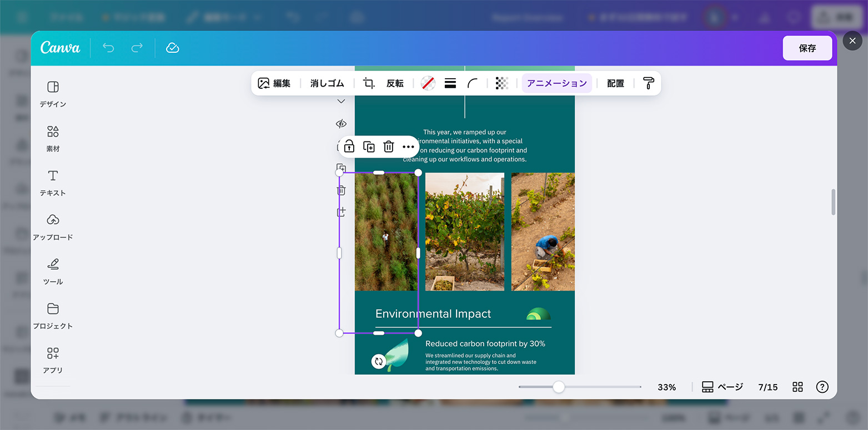
Task: Click the 保存 save button
Action: (x=807, y=48)
